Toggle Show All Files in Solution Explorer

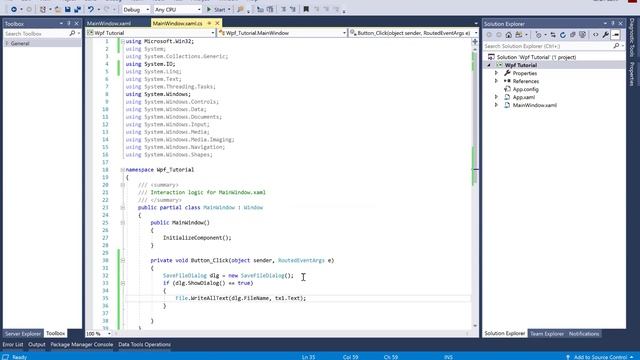(x=582, y=35)
